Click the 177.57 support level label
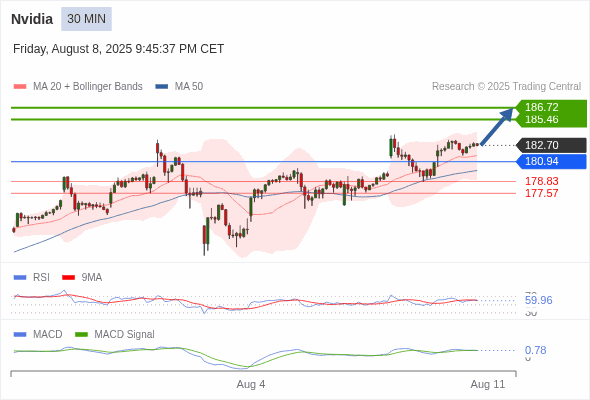 pyautogui.click(x=541, y=193)
